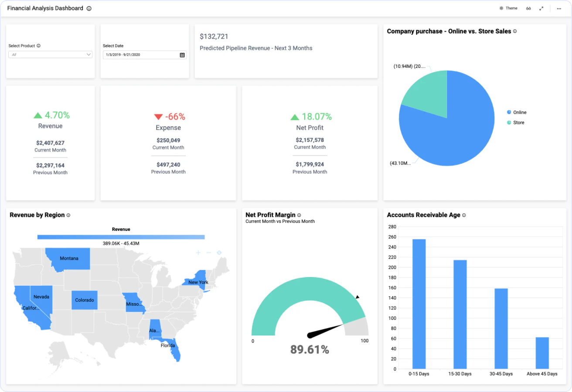Click the 30-45 Days bar
This screenshot has height=392, width=572.
(x=501, y=329)
